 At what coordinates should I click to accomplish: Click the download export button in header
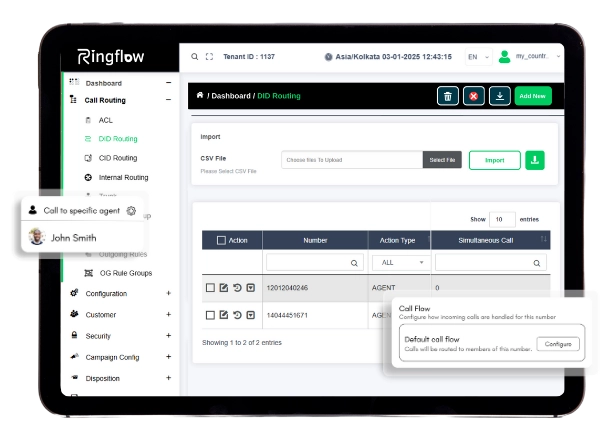click(x=500, y=96)
